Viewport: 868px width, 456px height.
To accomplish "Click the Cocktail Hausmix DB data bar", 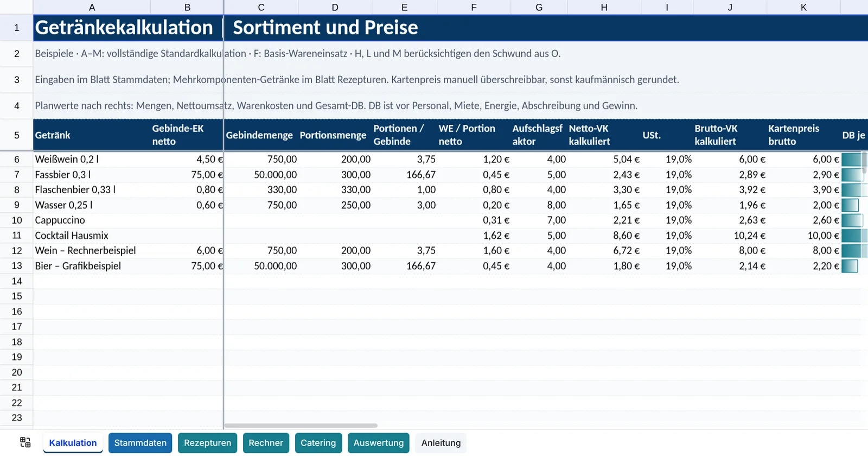I will coord(854,236).
